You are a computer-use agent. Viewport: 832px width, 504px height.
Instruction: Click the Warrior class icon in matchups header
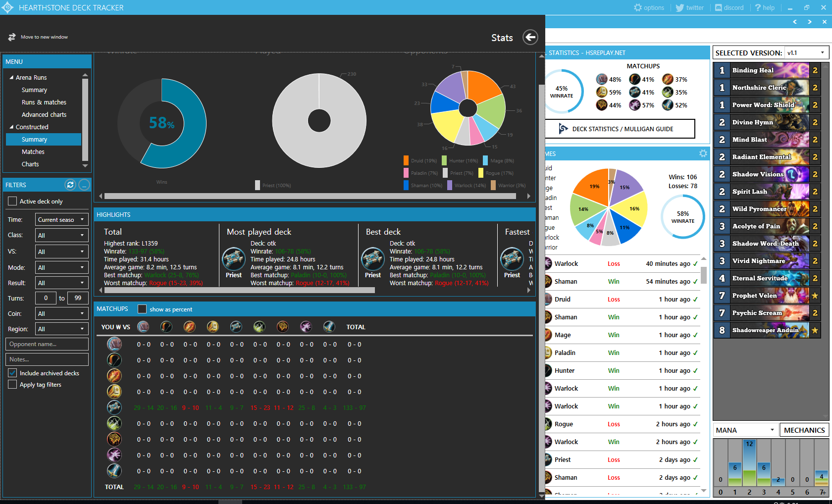click(x=329, y=327)
